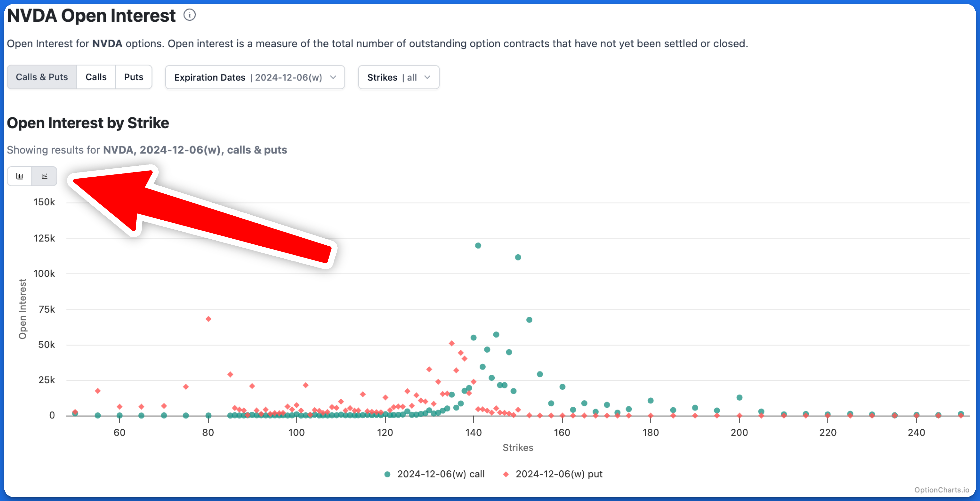Click the 150k y-axis label

44,202
